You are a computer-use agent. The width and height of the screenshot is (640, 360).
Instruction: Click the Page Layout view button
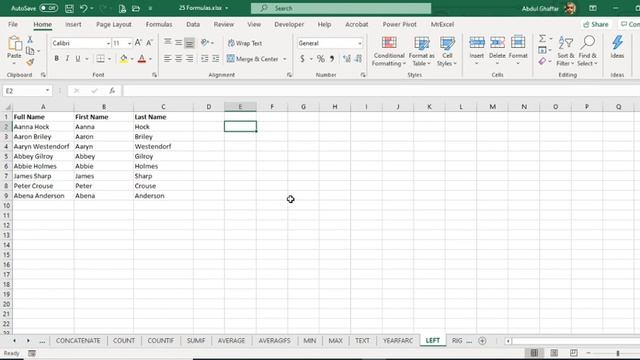point(554,353)
